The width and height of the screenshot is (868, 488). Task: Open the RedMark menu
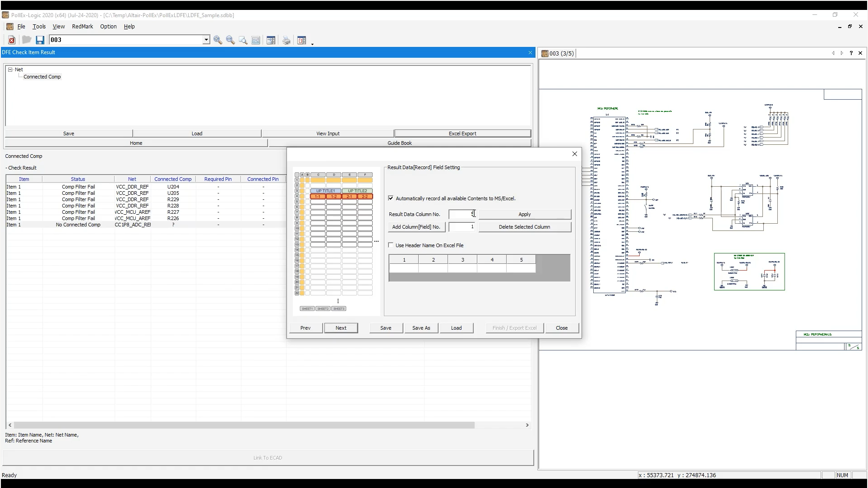pos(83,27)
